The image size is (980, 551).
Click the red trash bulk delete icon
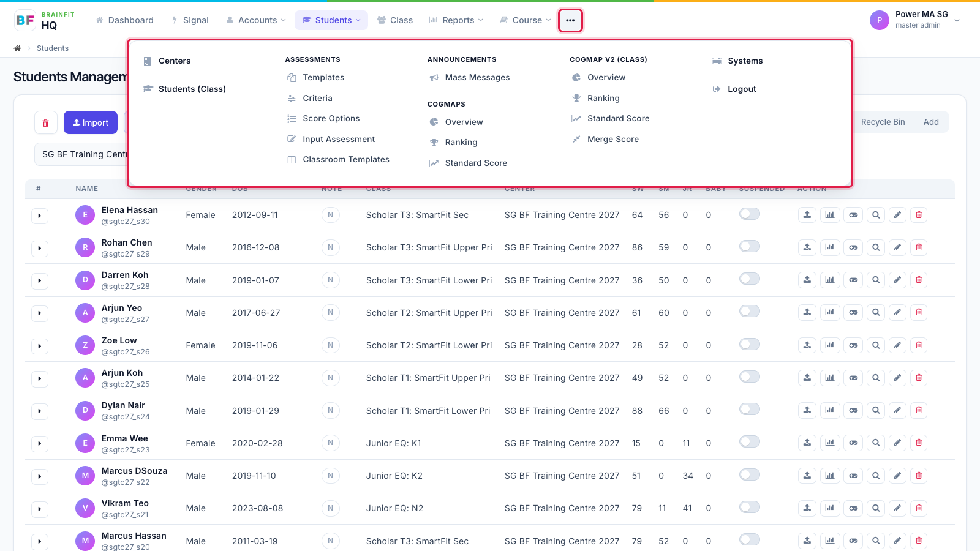coord(46,122)
